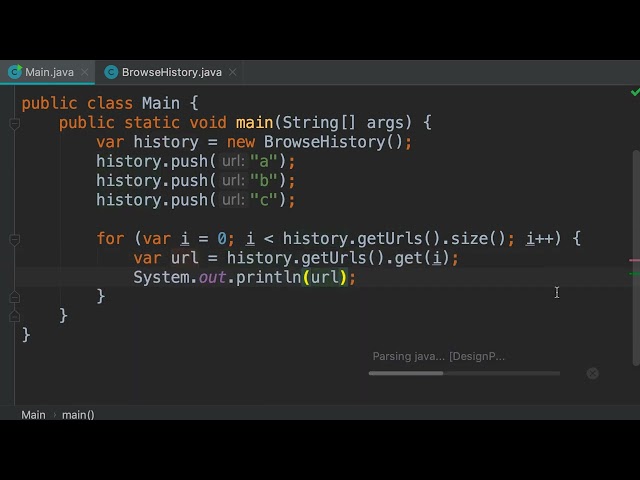Click the "b" string literal
Screen dimensions: 640x480
[264, 180]
